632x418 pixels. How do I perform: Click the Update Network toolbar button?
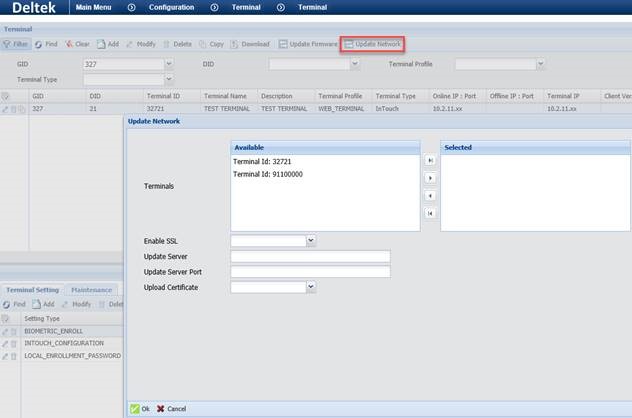click(372, 44)
